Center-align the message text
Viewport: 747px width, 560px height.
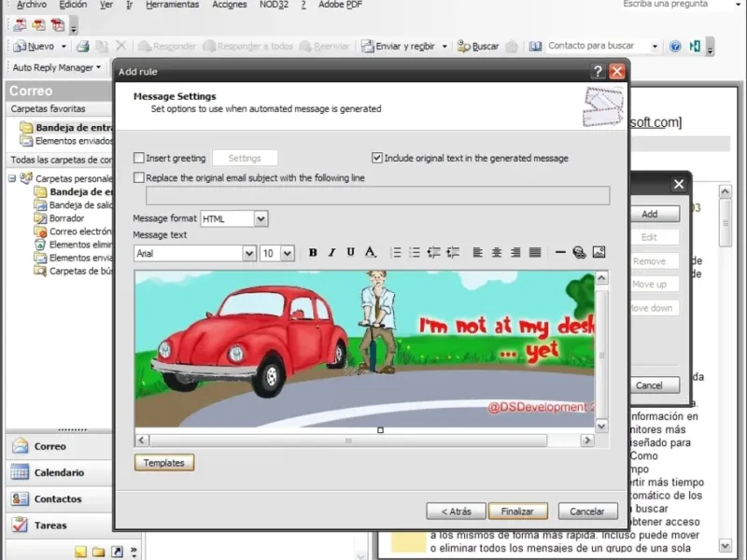[x=497, y=253]
